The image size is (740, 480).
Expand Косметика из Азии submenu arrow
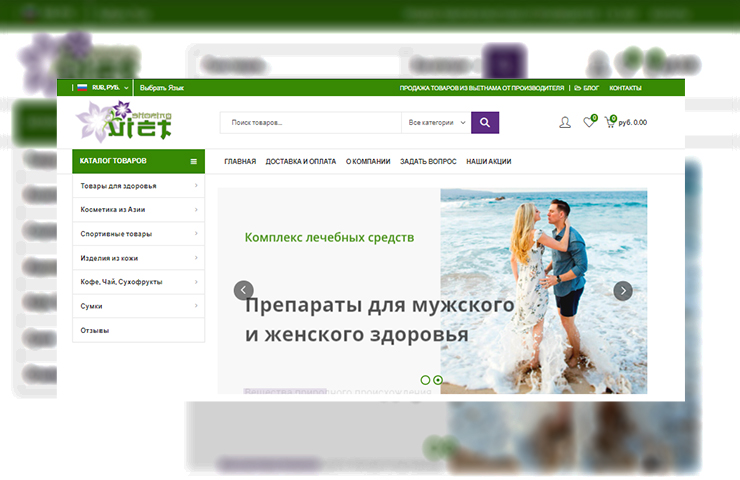pyautogui.click(x=196, y=210)
